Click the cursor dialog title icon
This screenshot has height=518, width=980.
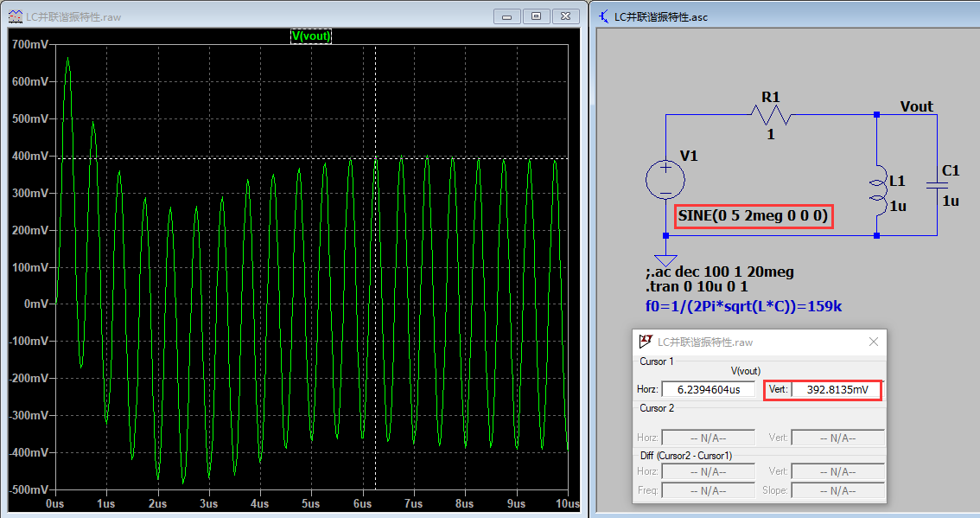[646, 342]
